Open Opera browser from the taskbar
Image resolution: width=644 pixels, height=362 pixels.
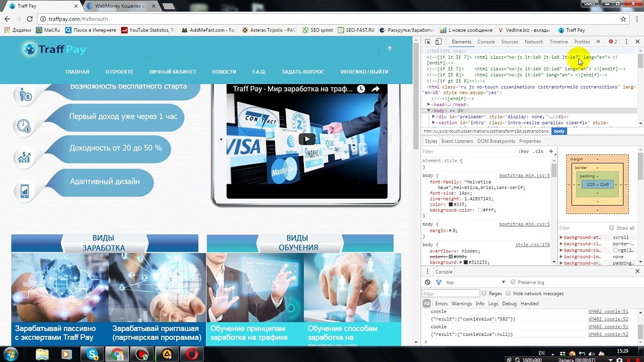coord(192,354)
